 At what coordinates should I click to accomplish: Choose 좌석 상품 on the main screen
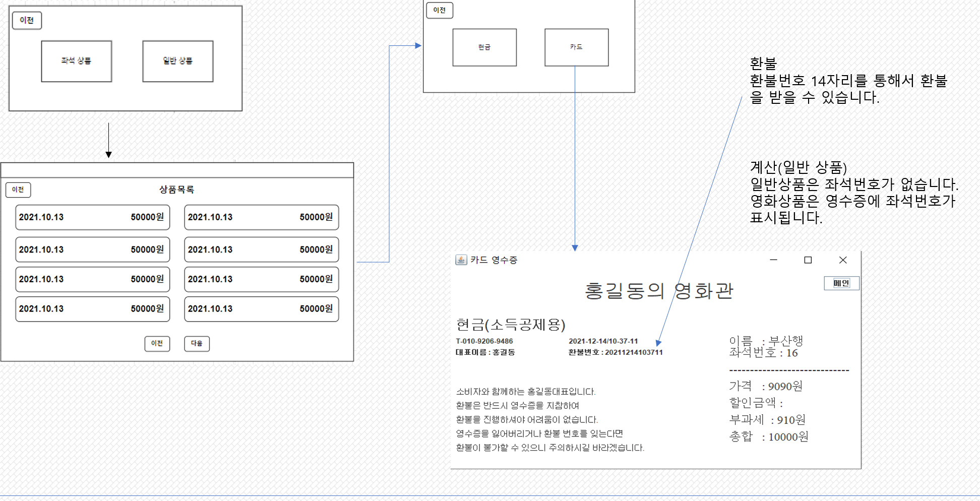[76, 61]
